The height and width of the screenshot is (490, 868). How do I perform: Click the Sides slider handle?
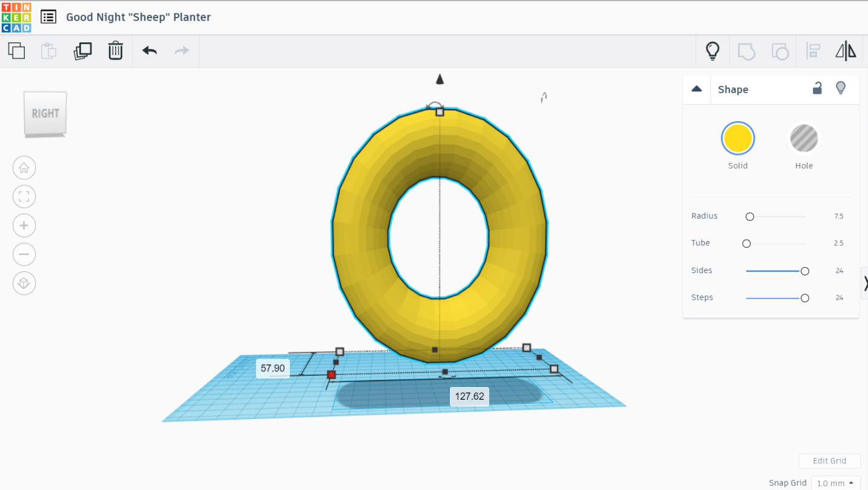point(805,271)
